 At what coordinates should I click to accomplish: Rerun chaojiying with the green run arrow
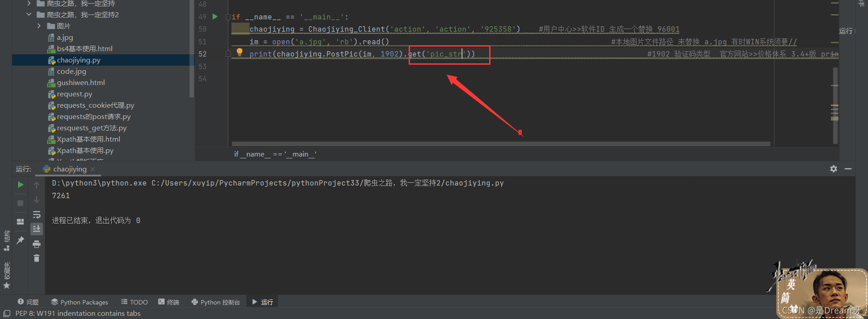(x=20, y=185)
